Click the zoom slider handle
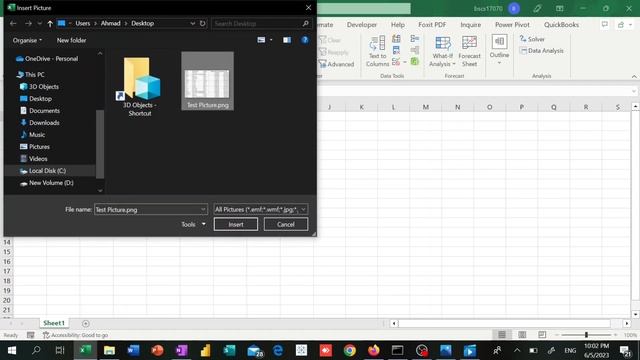The image size is (640, 360). point(586,335)
